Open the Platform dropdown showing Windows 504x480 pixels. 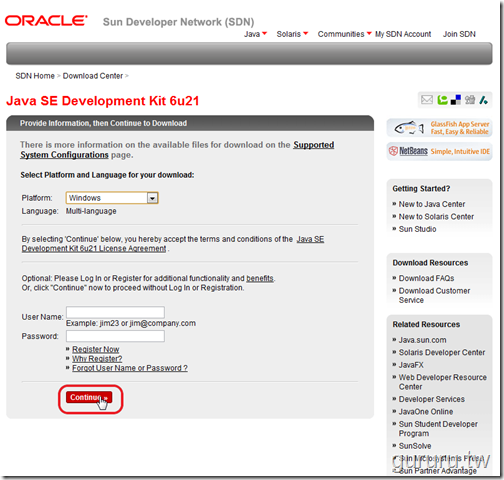[x=112, y=198]
